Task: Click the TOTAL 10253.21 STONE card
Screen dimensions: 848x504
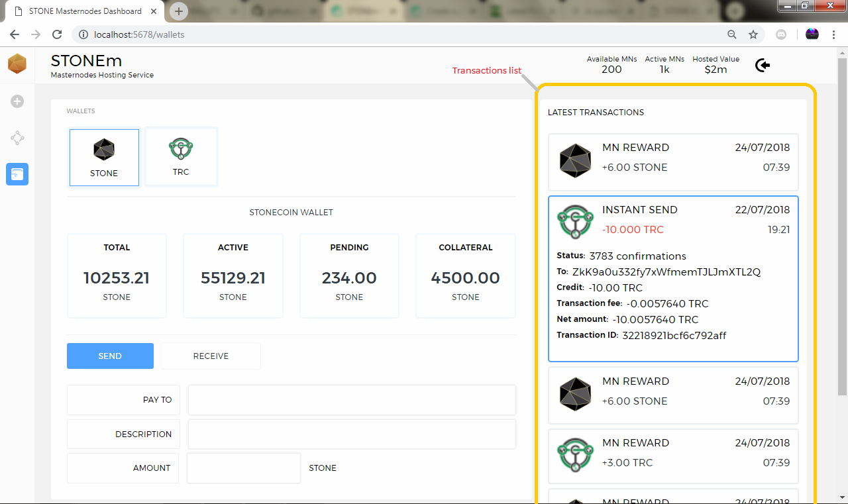Action: tap(117, 276)
